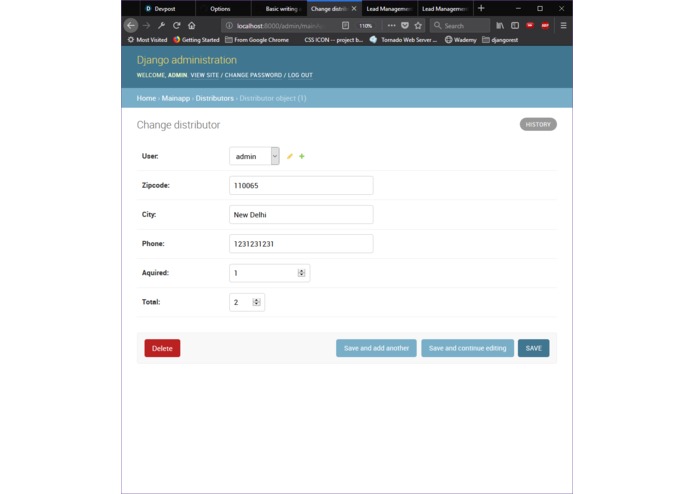695x494 pixels.
Task: Maximize the browser window
Action: 540,8
